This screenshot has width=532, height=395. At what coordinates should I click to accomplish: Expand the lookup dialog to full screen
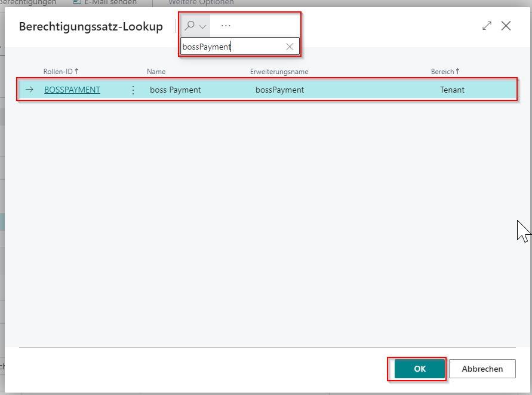[487, 26]
